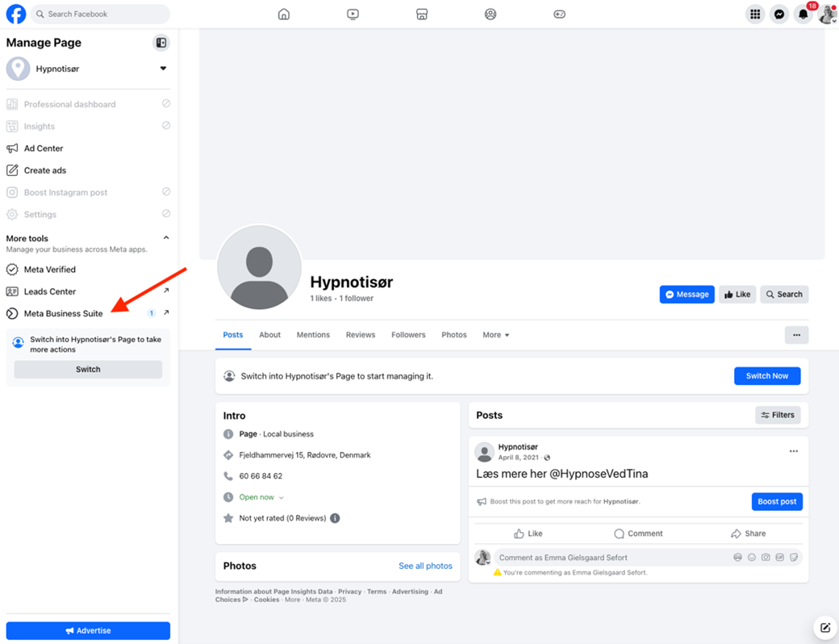The image size is (839, 644).
Task: Click the Leads Center external link arrow
Action: tap(166, 291)
